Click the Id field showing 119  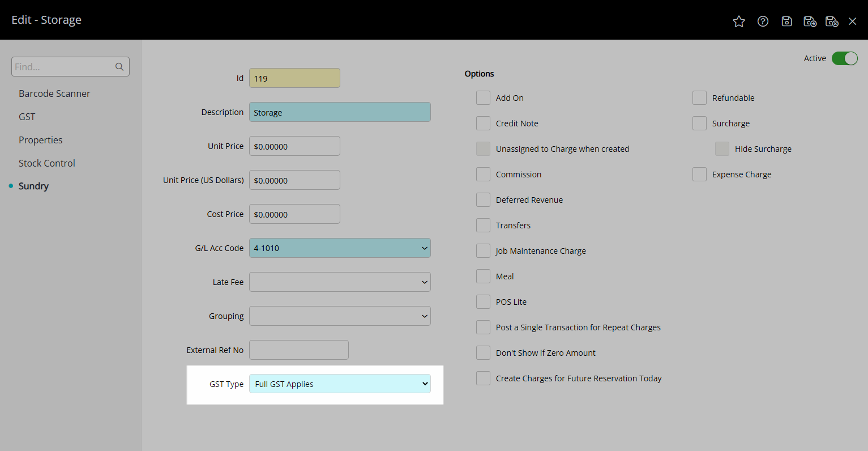click(294, 78)
